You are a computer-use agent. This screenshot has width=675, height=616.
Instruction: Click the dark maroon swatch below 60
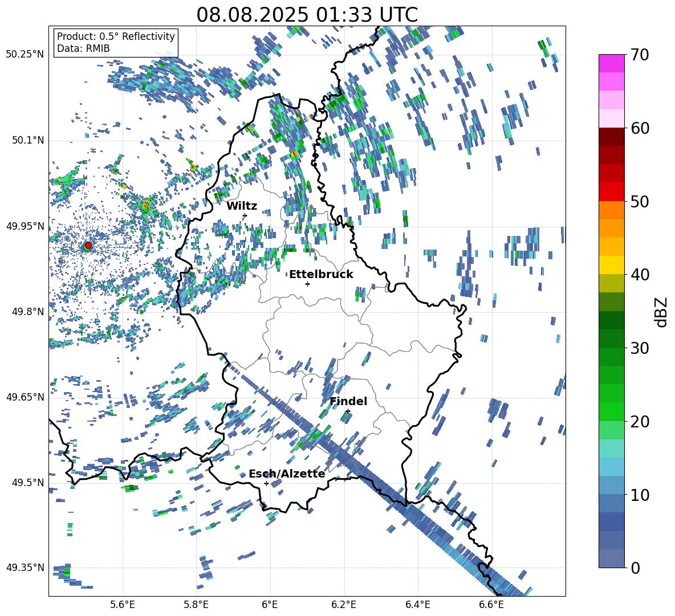point(611,137)
